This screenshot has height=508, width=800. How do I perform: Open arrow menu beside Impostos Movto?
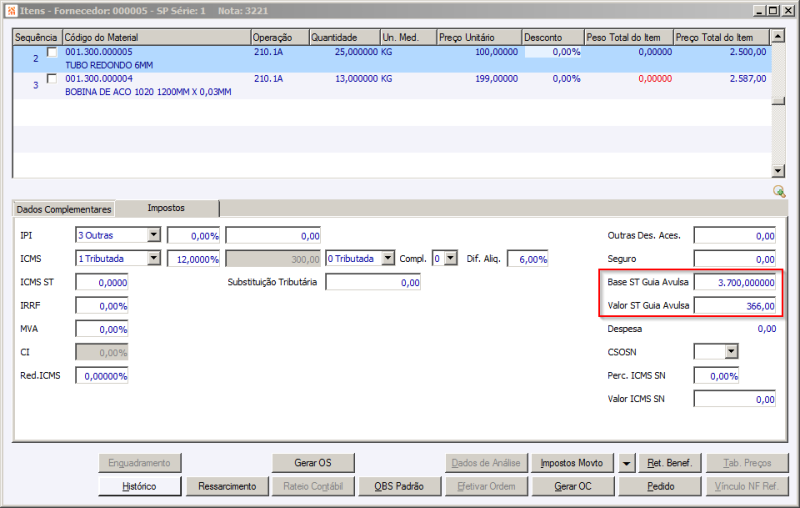[626, 463]
